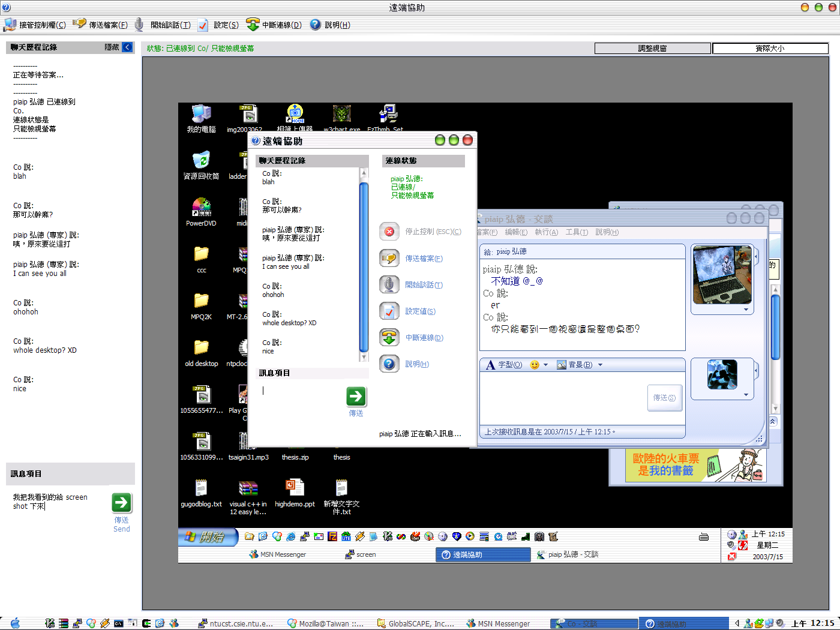Switch to GlobalSCAPE, Inc. taskbar item
This screenshot has width=840, height=630.
415,624
